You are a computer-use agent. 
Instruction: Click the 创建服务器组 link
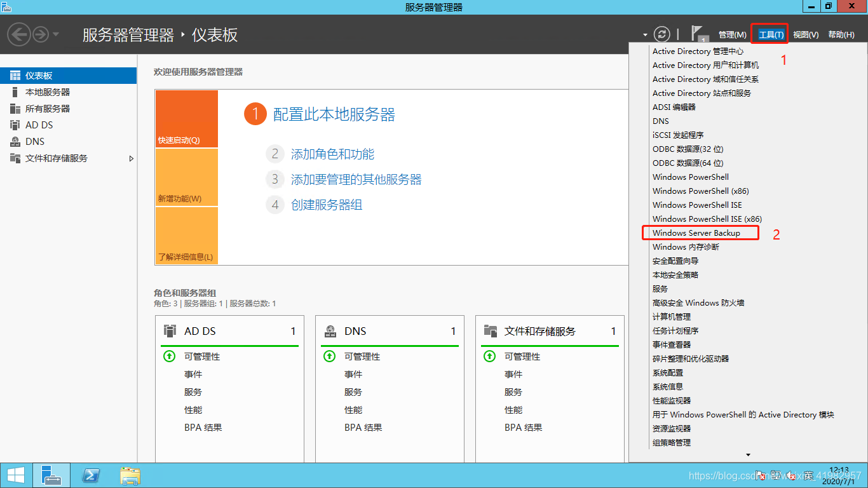click(327, 205)
